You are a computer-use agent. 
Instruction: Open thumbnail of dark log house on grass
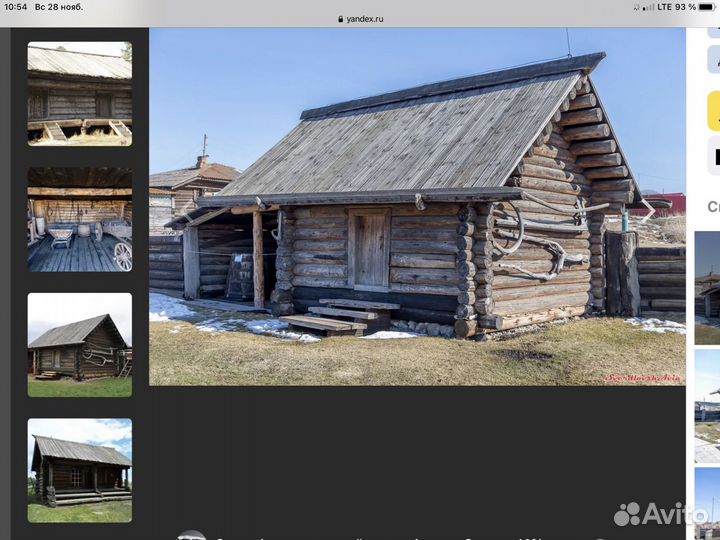coord(79,345)
